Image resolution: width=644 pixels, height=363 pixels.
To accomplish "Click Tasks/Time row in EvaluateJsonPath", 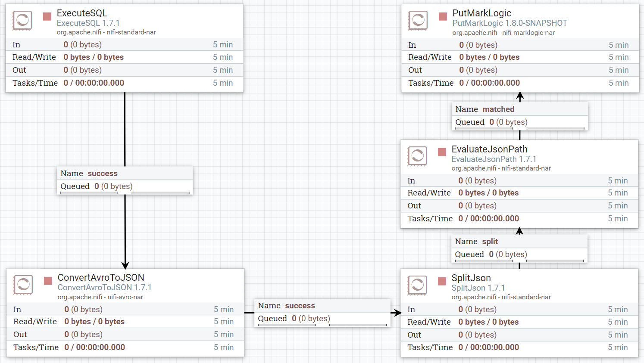I will coord(519,219).
